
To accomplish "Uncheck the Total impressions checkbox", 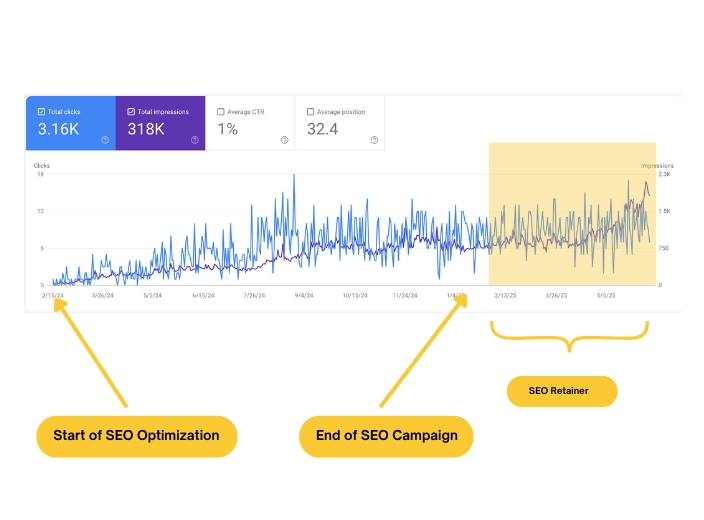I will (x=131, y=112).
